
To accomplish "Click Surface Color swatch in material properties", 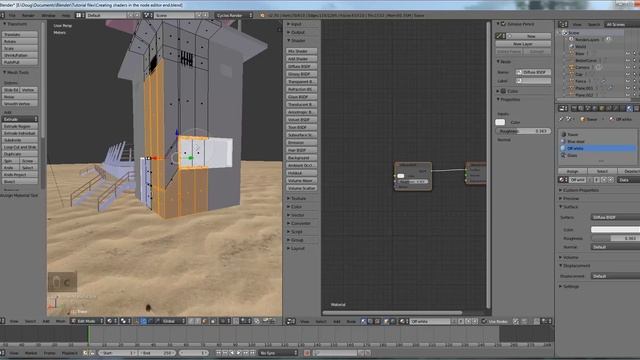I will click(616, 230).
